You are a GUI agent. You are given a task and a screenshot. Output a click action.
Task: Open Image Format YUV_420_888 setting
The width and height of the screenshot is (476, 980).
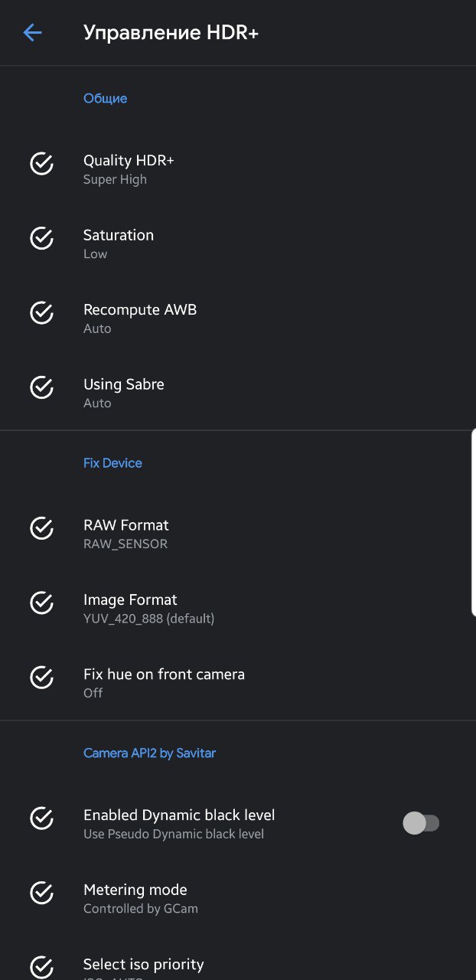tap(238, 608)
